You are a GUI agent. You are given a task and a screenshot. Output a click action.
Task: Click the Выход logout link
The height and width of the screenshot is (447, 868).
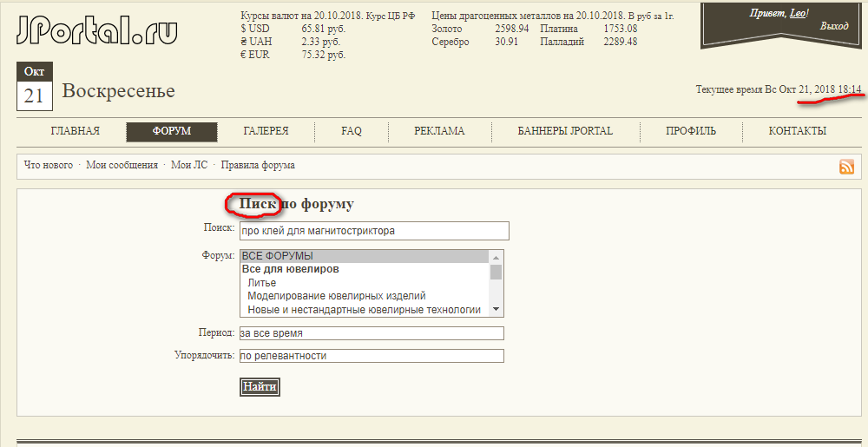(834, 26)
